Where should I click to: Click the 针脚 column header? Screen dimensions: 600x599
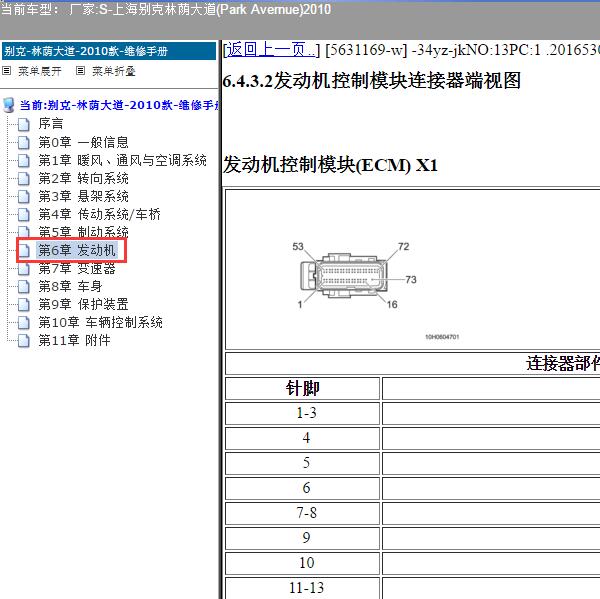(303, 388)
